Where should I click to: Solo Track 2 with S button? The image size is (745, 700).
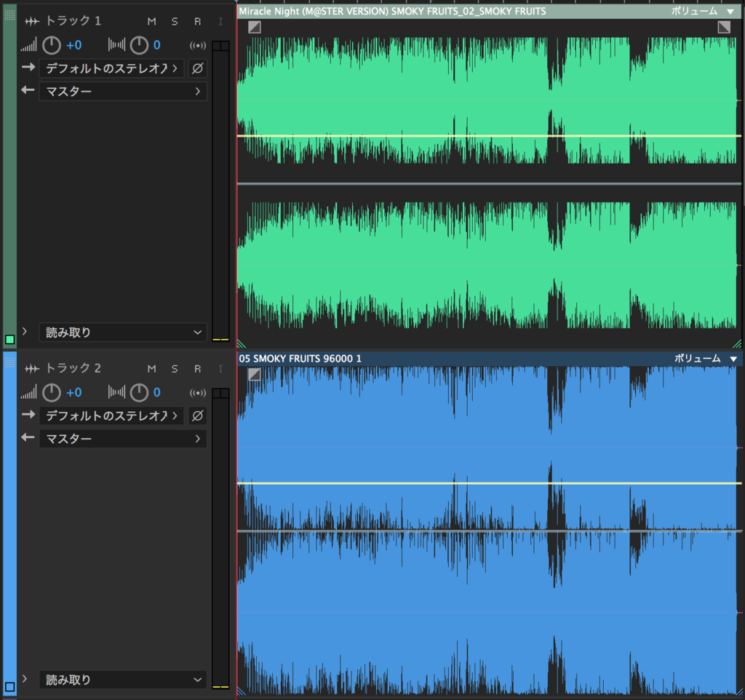click(175, 369)
